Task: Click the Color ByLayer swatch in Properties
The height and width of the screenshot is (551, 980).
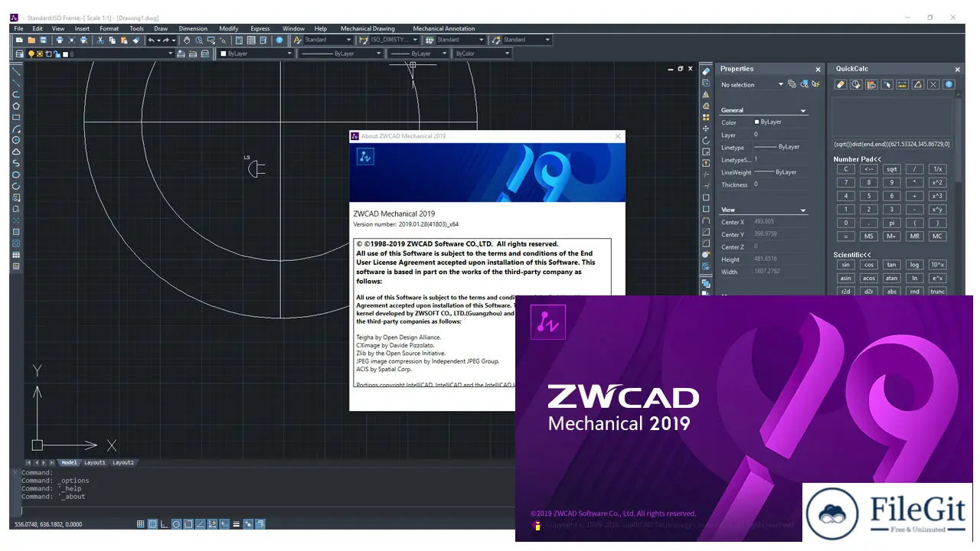Action: (x=756, y=122)
